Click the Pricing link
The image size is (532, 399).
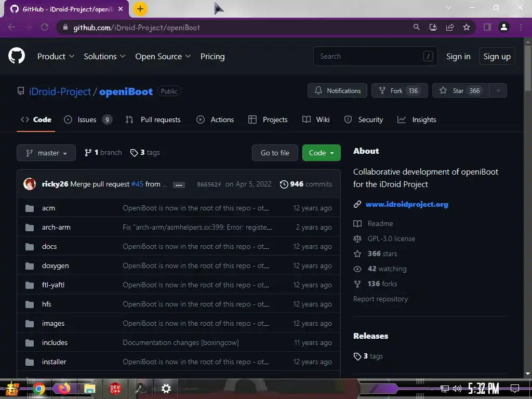click(212, 56)
